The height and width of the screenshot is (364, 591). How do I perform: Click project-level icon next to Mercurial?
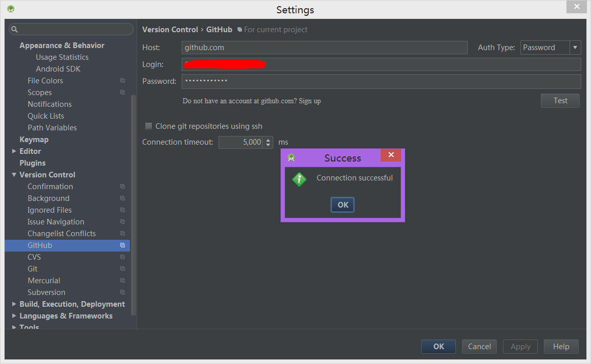[x=122, y=281]
